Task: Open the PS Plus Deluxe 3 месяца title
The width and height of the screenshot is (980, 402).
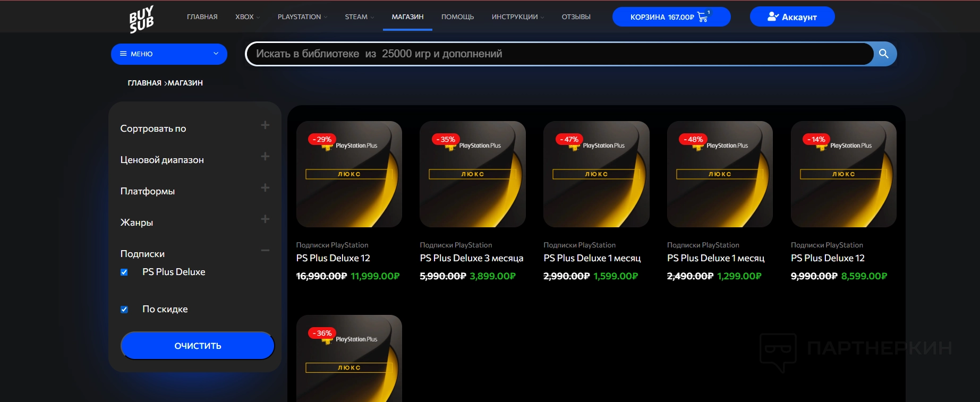Action: [x=472, y=258]
